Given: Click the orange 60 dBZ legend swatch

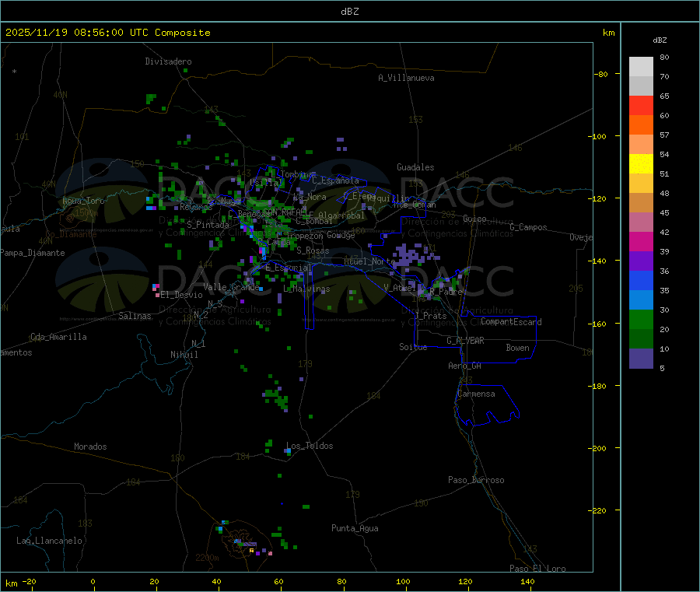Looking at the screenshot, I should (641, 125).
